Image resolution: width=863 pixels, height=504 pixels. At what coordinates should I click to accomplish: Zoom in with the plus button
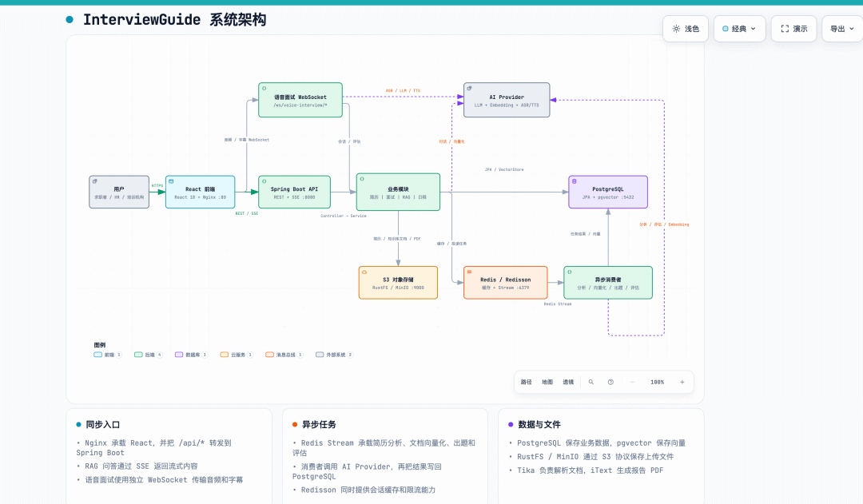click(x=682, y=382)
